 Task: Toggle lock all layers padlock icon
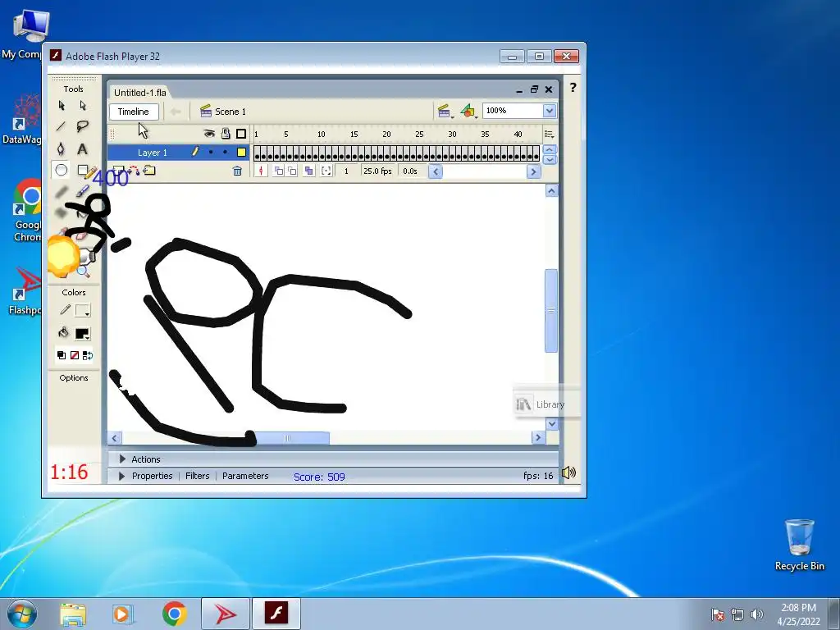pos(226,134)
